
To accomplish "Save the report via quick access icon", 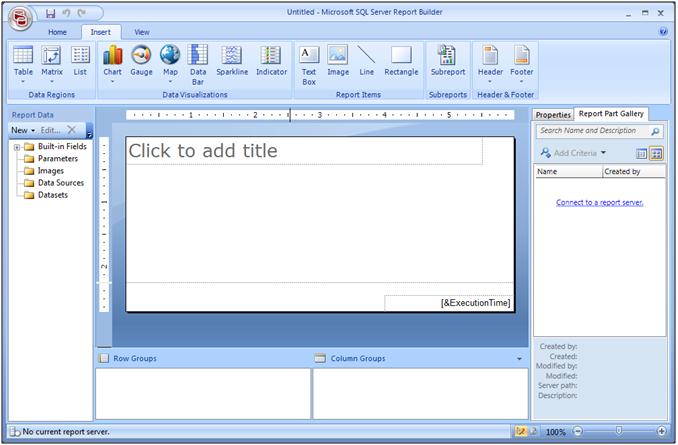I will pos(51,13).
